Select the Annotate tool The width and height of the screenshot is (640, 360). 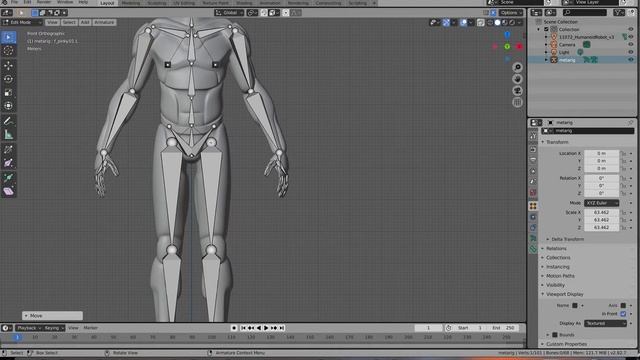point(8,121)
